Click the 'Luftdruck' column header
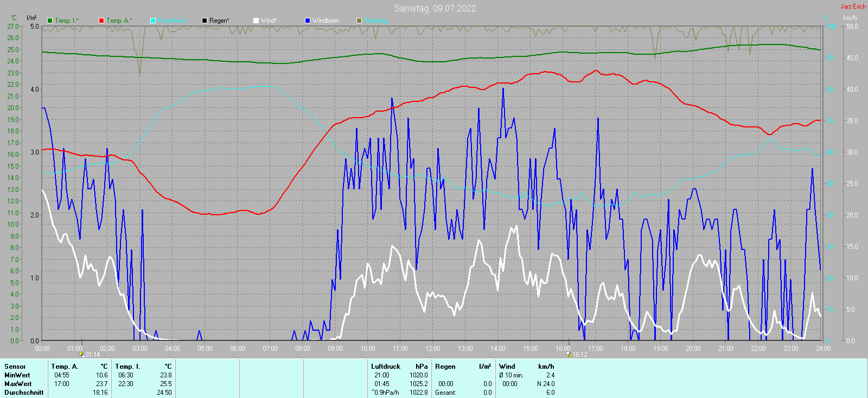The width and height of the screenshot is (868, 398). pos(386,367)
